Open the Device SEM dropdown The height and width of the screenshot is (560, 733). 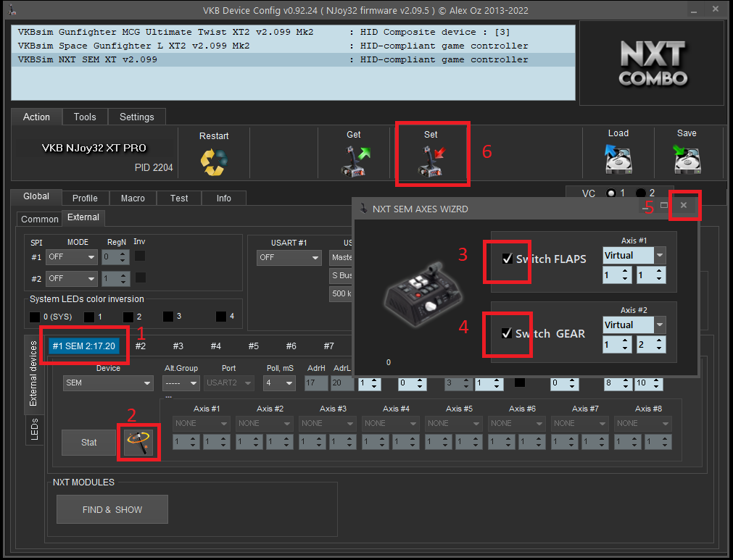tap(108, 383)
